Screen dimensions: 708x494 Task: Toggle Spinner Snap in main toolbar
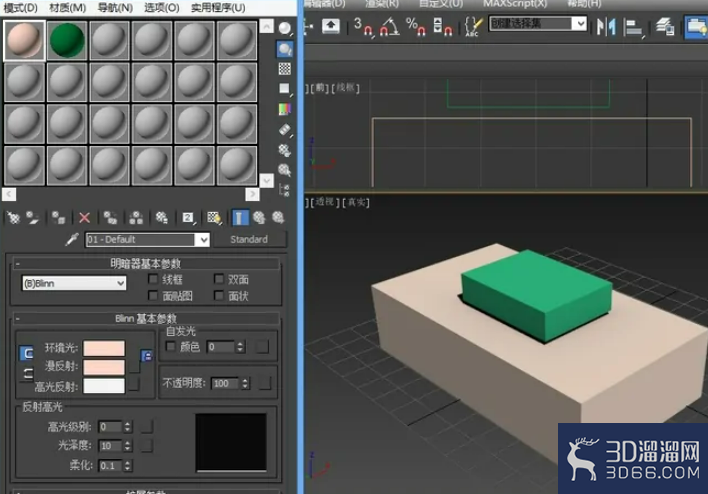[442, 27]
